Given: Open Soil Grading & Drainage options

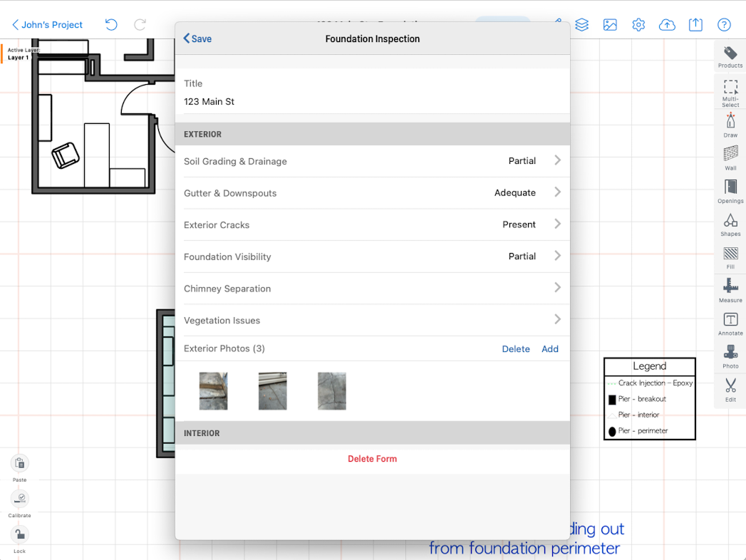Looking at the screenshot, I should click(x=372, y=161).
